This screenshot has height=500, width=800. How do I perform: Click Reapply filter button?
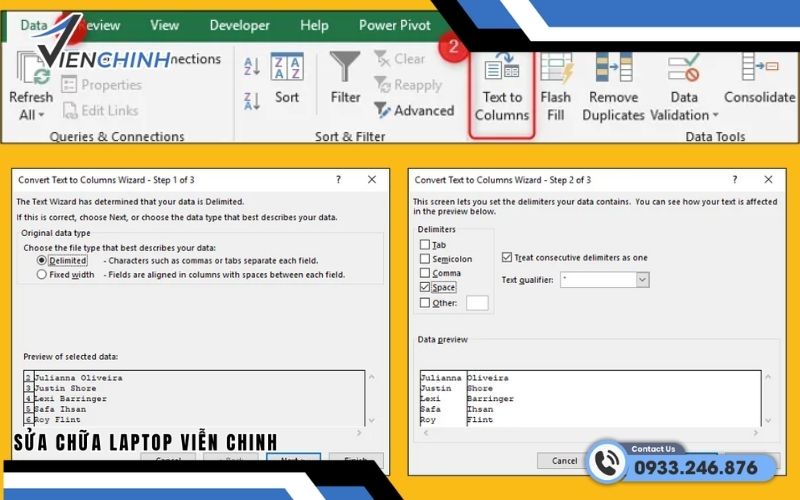pos(408,85)
